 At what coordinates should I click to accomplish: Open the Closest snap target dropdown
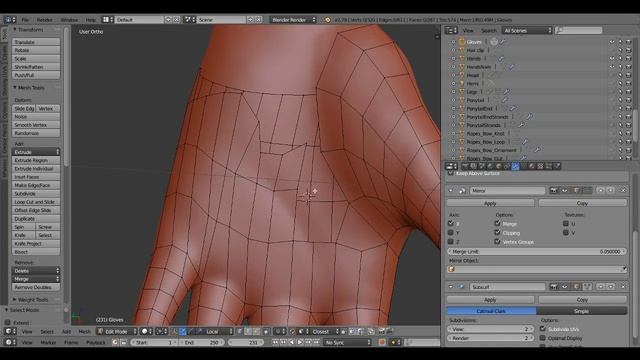tap(325, 331)
